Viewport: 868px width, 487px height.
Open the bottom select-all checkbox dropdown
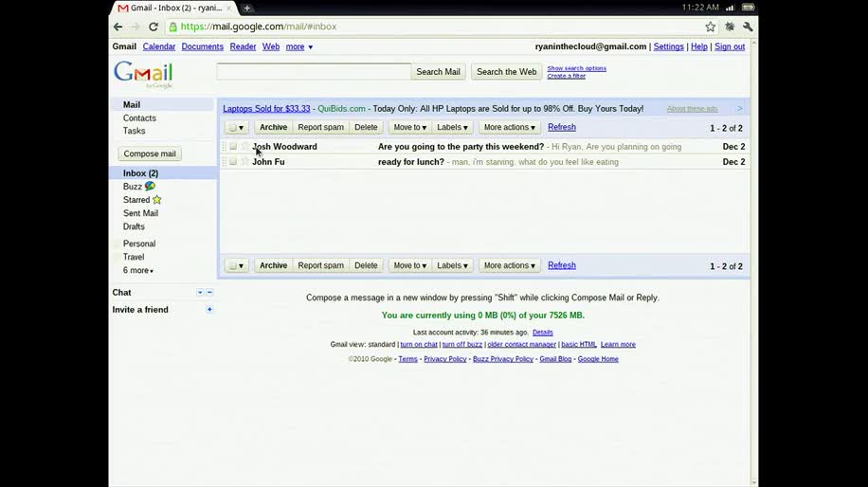236,265
